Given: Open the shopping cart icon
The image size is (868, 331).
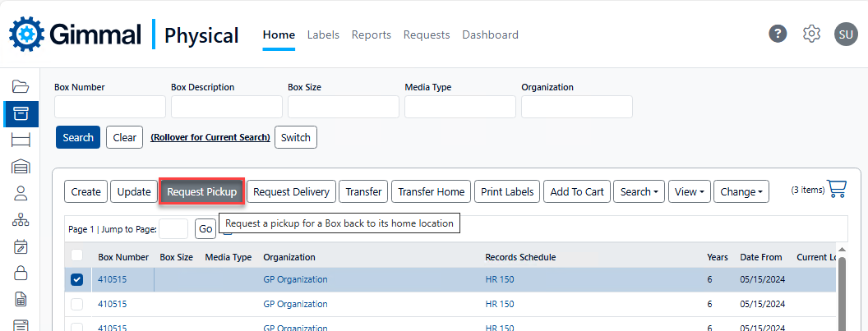Looking at the screenshot, I should click(837, 189).
